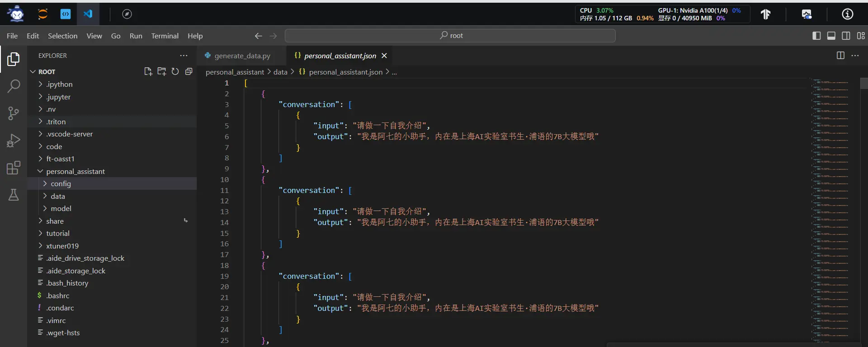
Task: Split the editor to the right
Action: coord(840,56)
